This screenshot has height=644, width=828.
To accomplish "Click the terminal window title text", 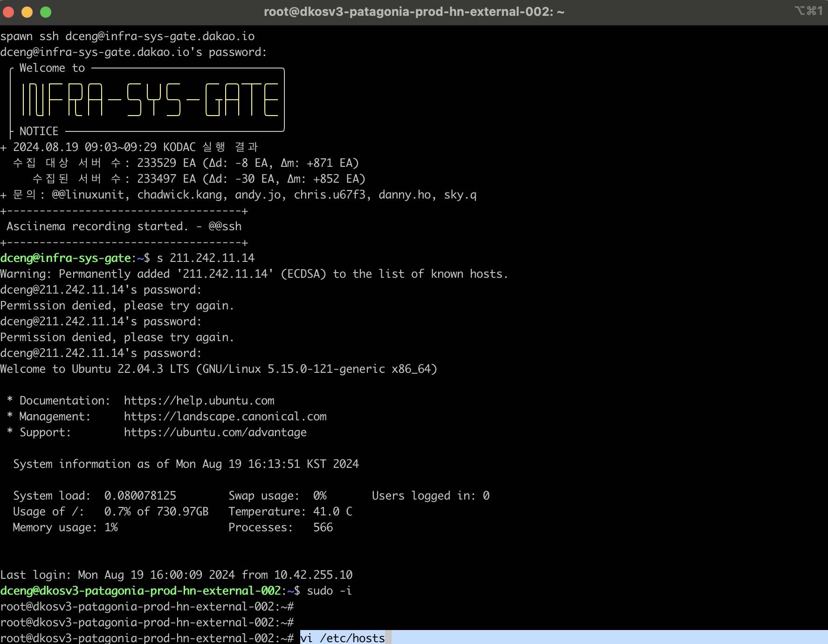I will 414,12.
